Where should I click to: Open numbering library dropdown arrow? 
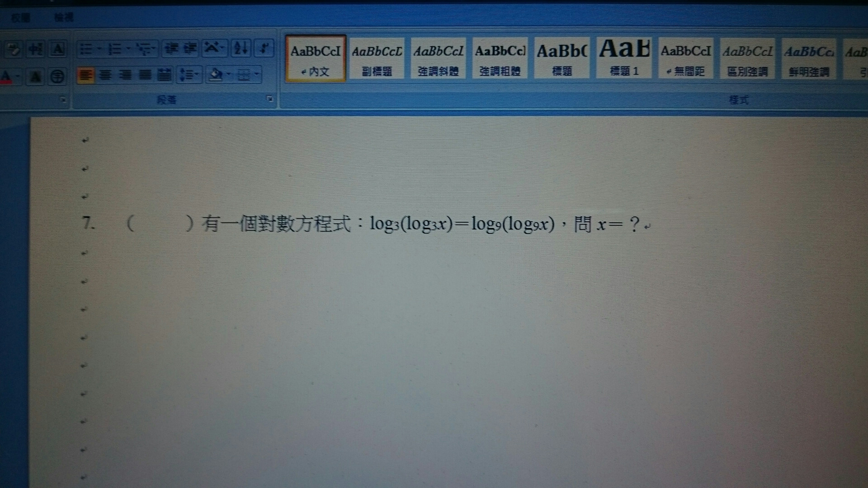point(128,49)
